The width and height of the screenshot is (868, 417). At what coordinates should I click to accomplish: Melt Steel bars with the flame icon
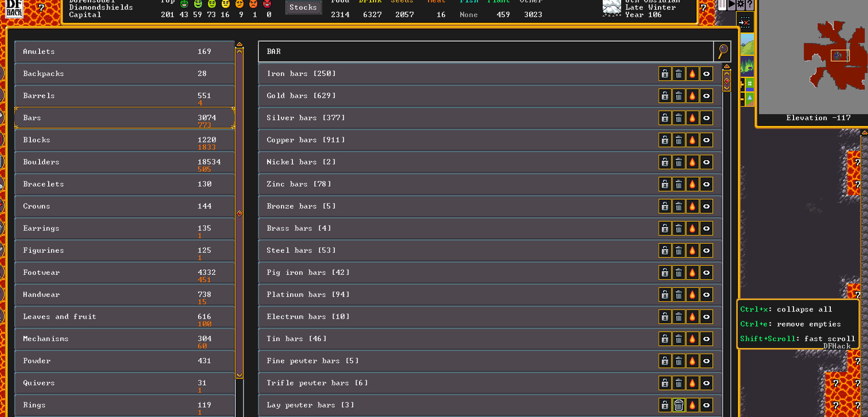(x=692, y=250)
